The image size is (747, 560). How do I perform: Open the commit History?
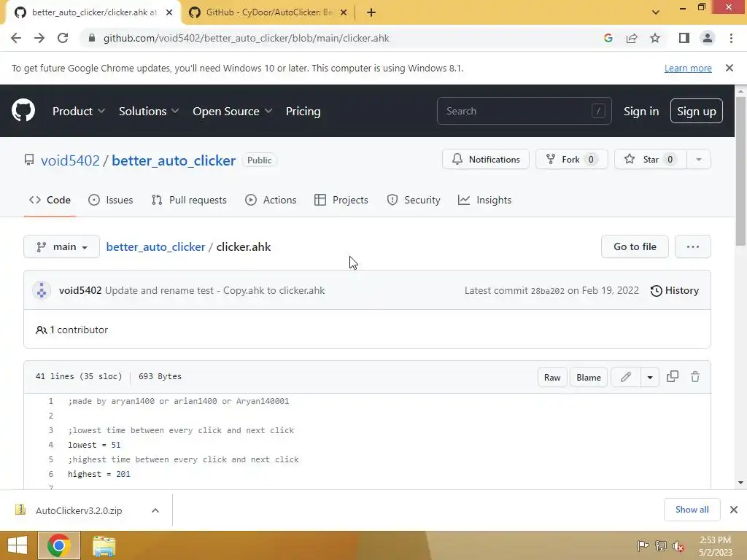(675, 290)
